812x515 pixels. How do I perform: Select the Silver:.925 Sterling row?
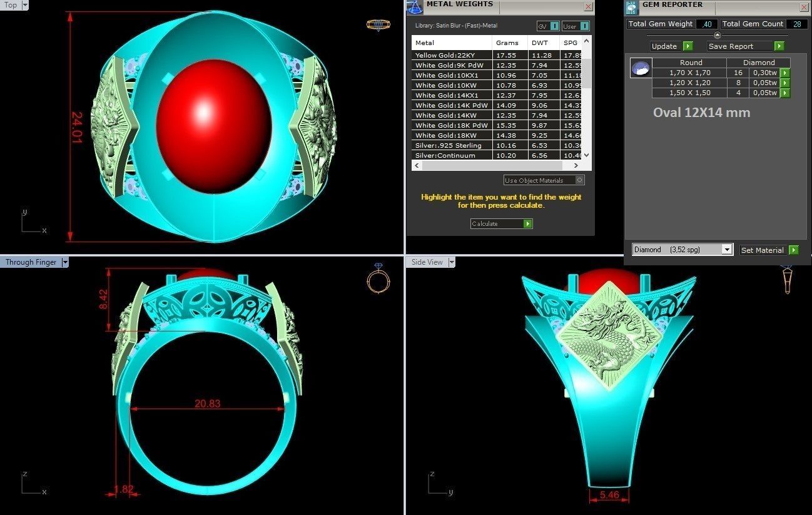[497, 145]
